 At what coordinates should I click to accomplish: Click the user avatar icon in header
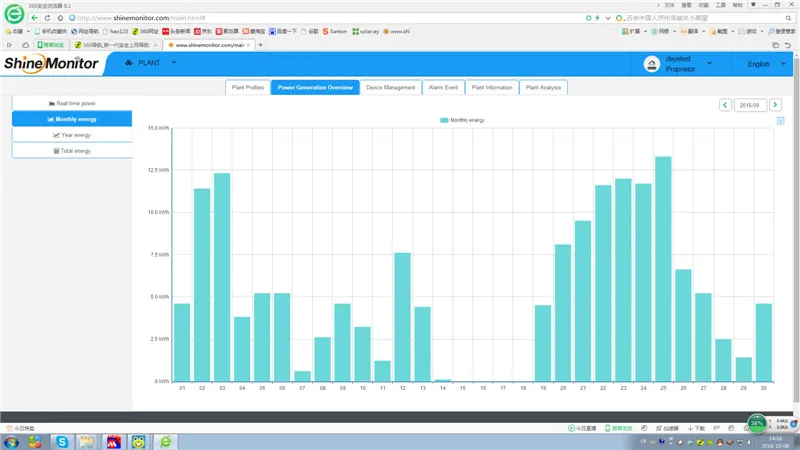pos(652,64)
